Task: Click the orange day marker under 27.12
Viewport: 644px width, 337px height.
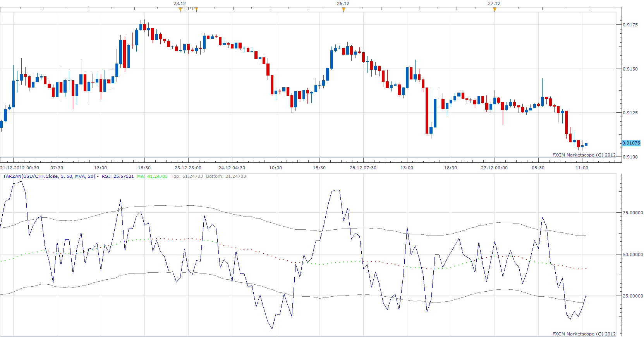Action: tap(495, 10)
